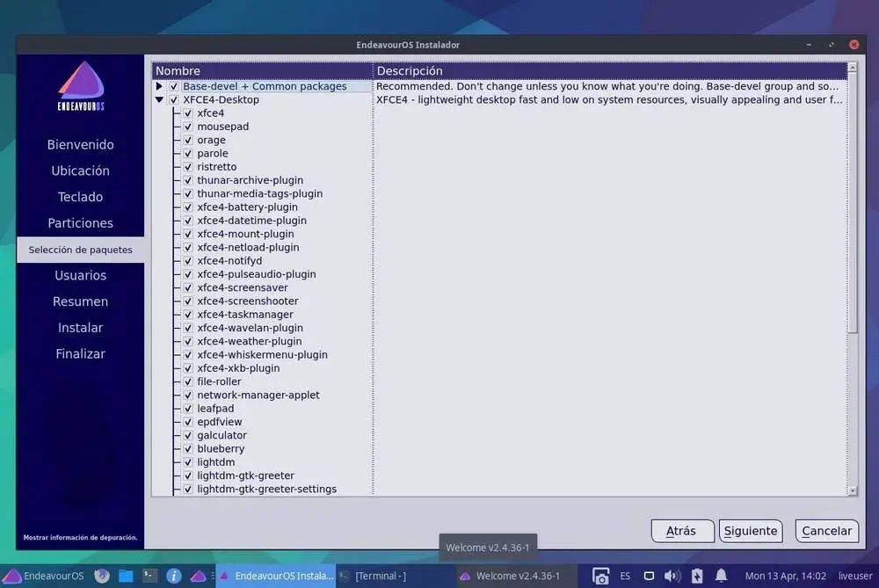Click the scrollbar up arrow

(x=853, y=68)
